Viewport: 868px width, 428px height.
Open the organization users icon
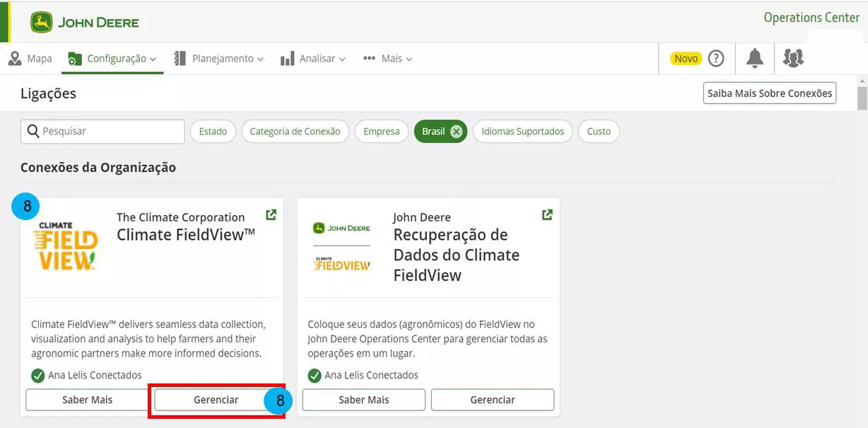[x=793, y=59]
